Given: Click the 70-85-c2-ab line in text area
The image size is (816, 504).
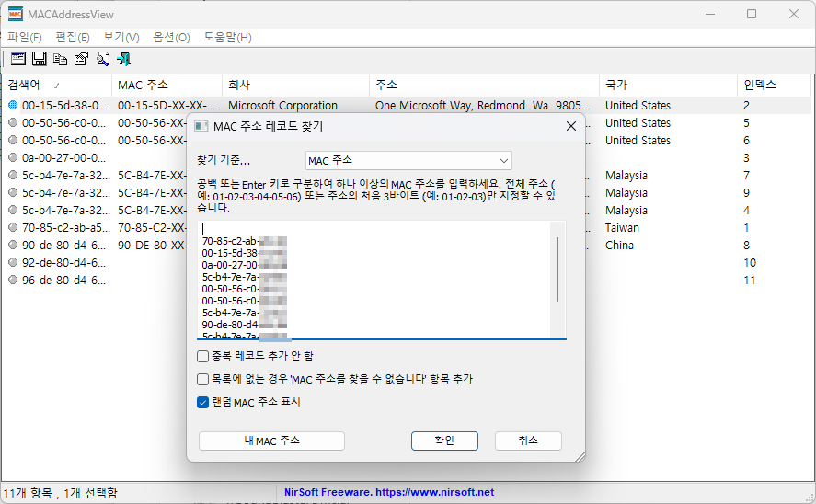Looking at the screenshot, I should pos(245,241).
